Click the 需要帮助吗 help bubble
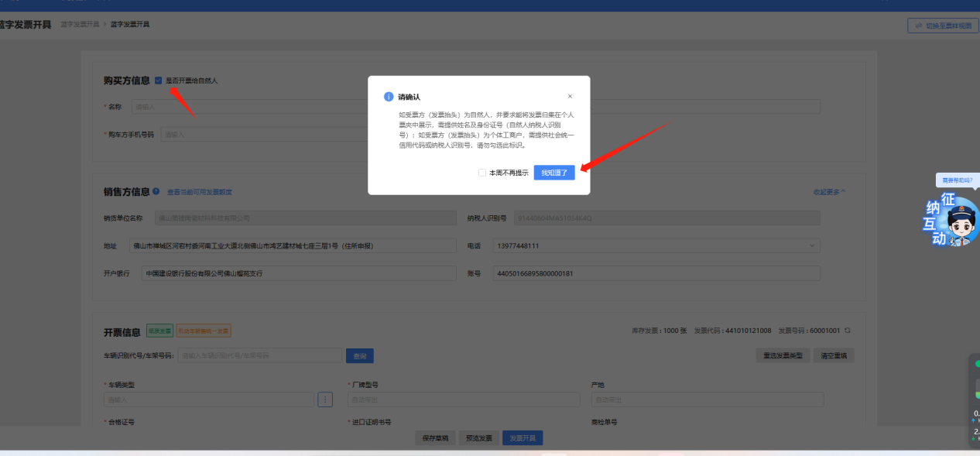This screenshot has height=456, width=980. pyautogui.click(x=957, y=180)
